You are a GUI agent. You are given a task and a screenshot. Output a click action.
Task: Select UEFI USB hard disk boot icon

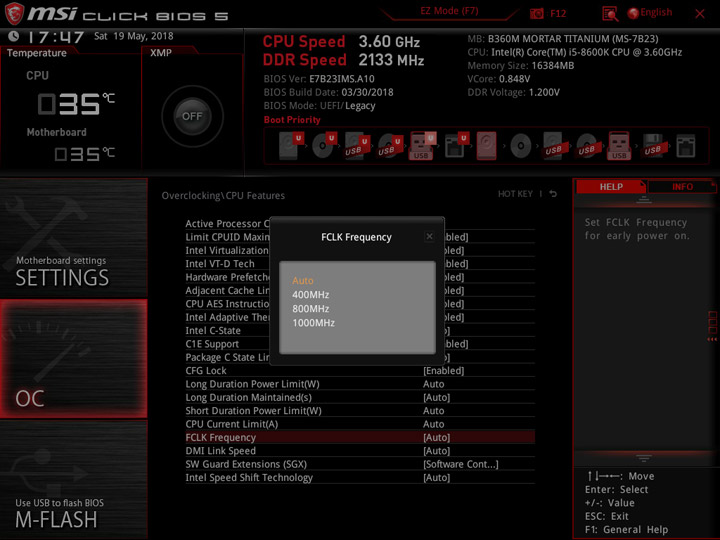pos(357,146)
